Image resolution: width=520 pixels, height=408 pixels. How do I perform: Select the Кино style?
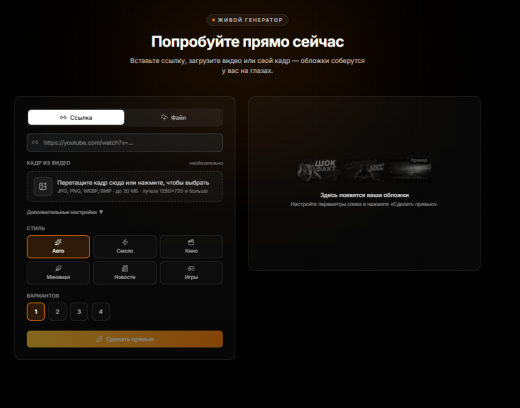pos(191,247)
